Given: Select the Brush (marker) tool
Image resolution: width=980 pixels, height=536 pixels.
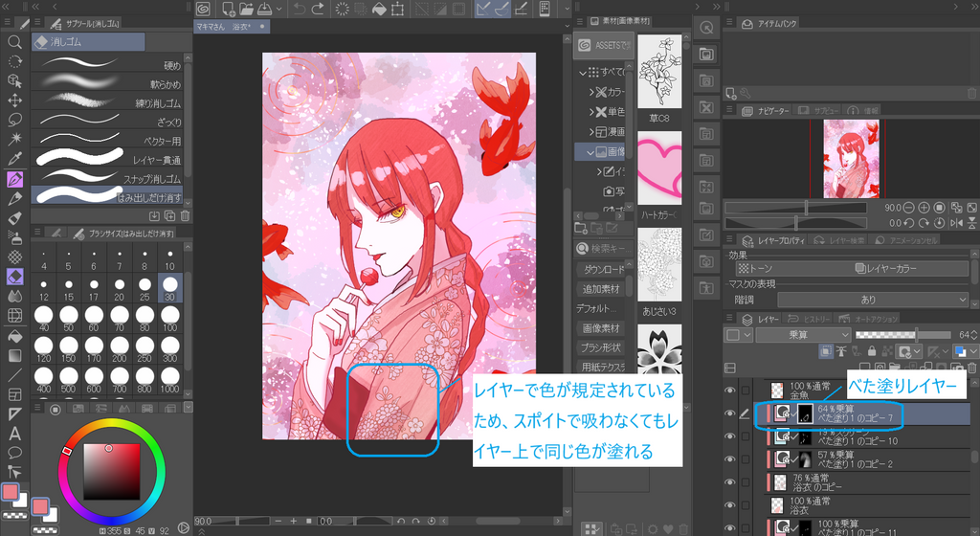Looking at the screenshot, I should point(15,217).
